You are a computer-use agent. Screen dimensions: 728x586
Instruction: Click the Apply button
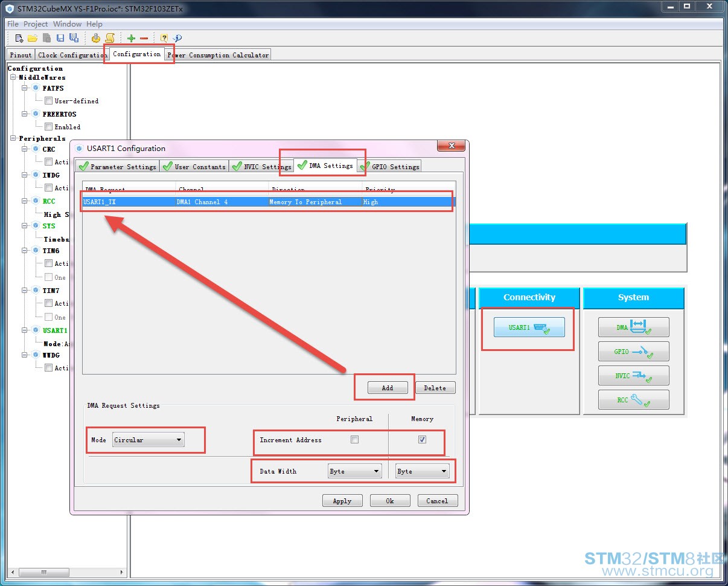click(x=342, y=501)
